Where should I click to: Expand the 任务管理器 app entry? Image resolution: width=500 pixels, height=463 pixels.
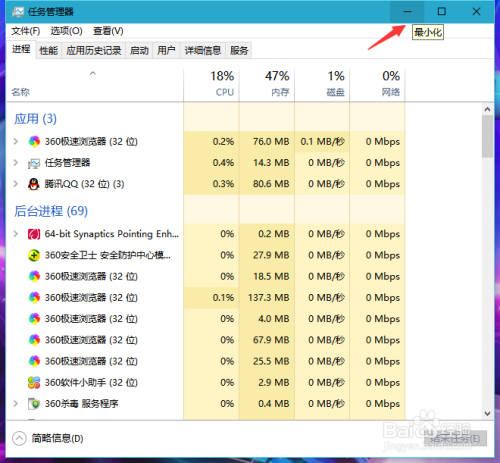(x=16, y=163)
